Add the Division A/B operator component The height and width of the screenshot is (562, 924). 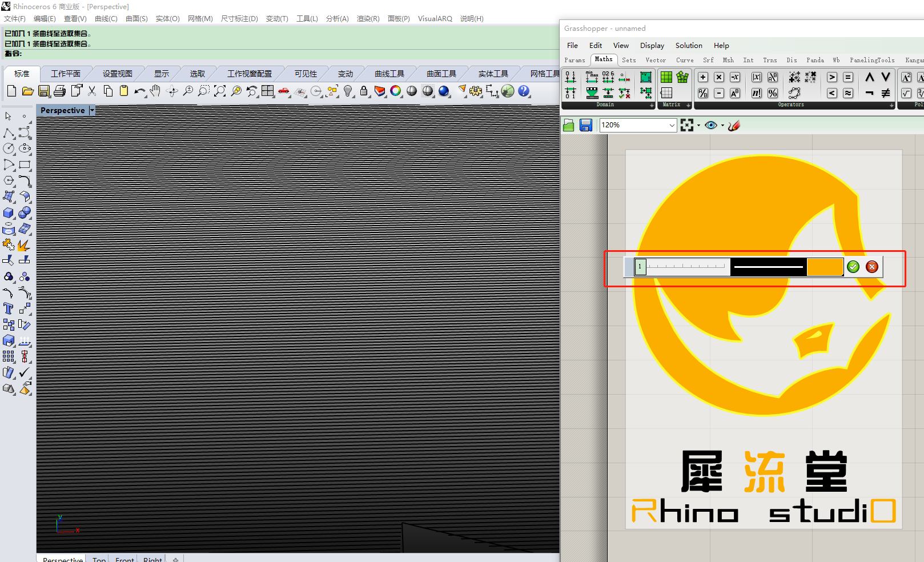(703, 93)
